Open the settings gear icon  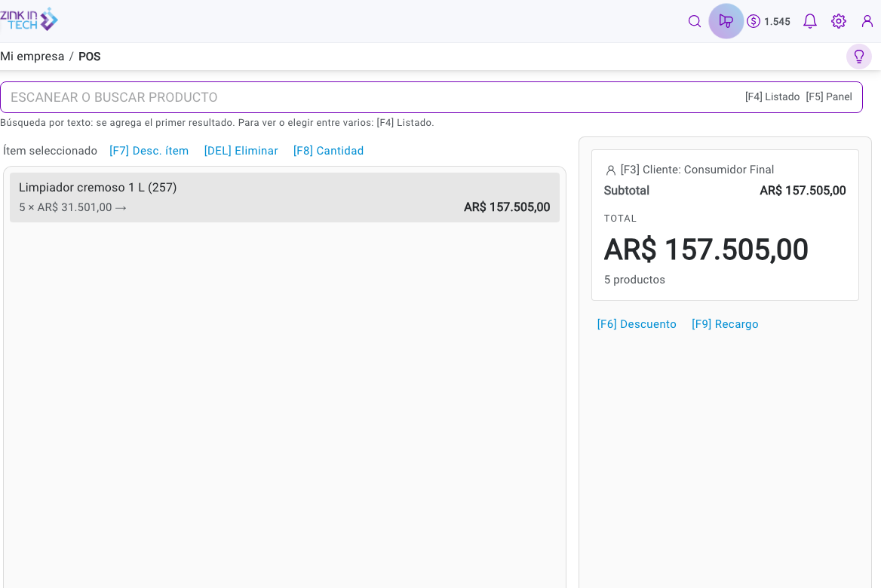click(838, 21)
